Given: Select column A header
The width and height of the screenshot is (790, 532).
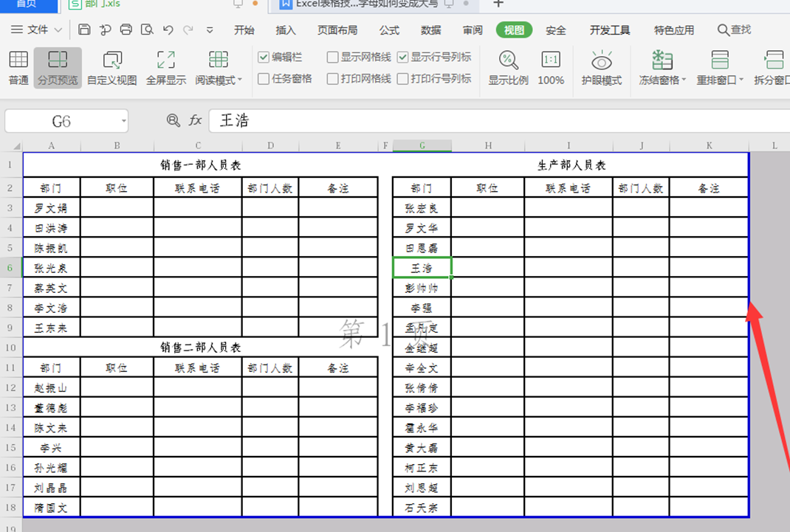Looking at the screenshot, I should [x=52, y=146].
